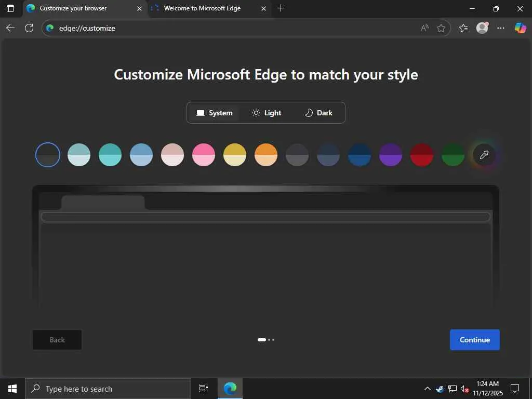Screen dimensions: 532x399
Task: Select the purple color swatch
Action: 391,155
